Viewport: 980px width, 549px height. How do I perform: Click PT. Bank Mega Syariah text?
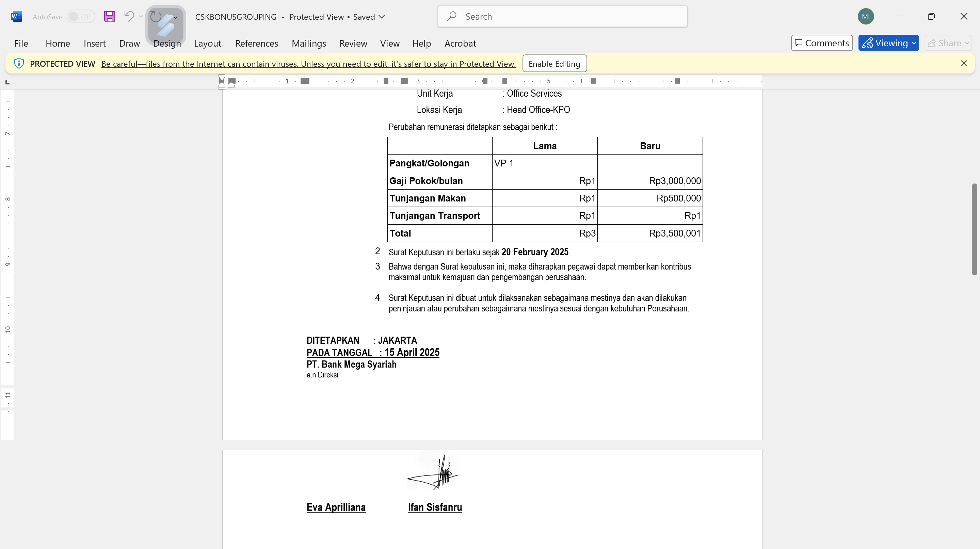pos(352,365)
